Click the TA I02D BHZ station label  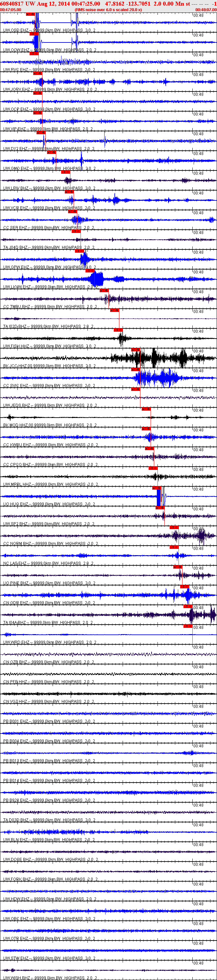48,326
